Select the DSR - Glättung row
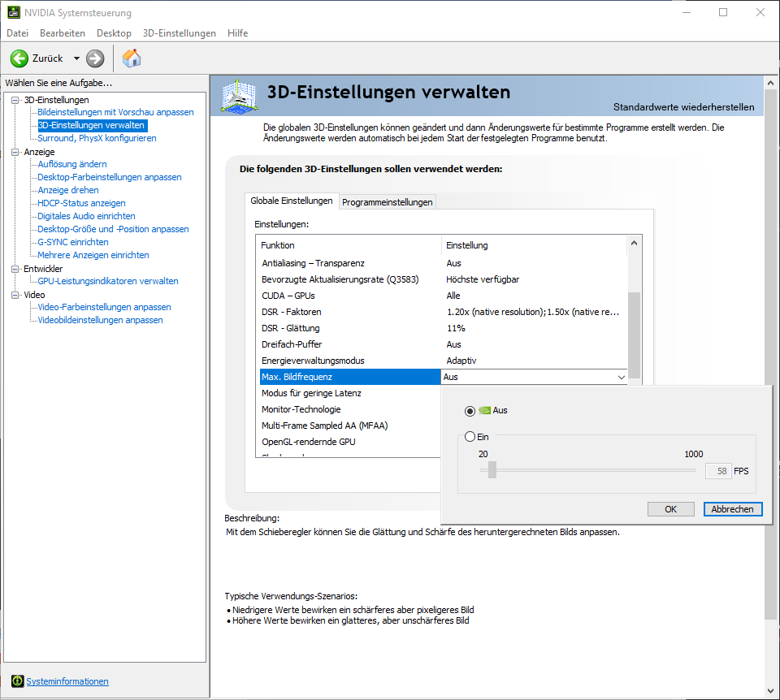Image resolution: width=780 pixels, height=700 pixels. tap(444, 328)
